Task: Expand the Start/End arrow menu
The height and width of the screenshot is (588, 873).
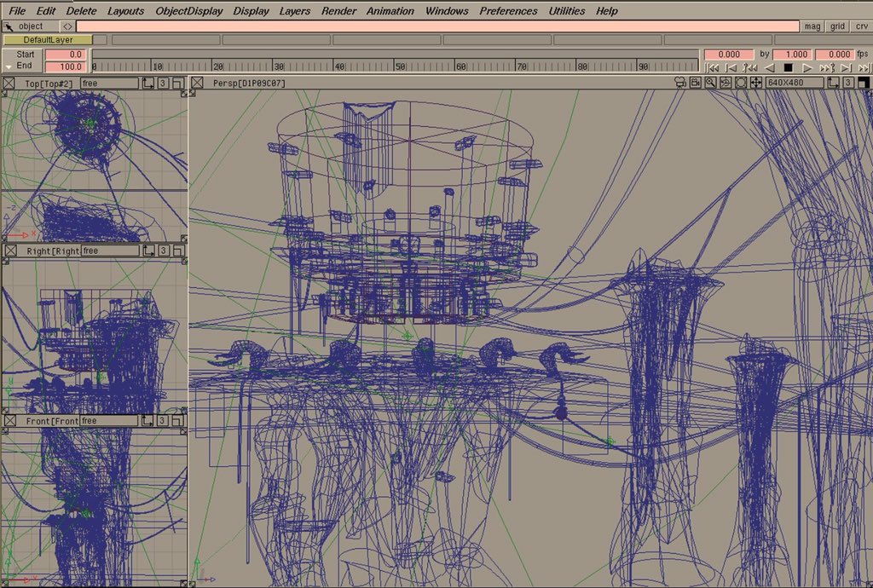Action: (x=8, y=66)
